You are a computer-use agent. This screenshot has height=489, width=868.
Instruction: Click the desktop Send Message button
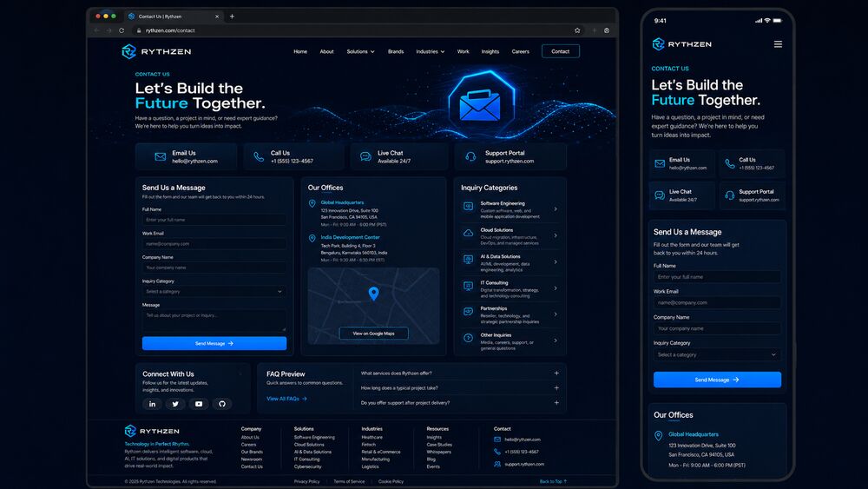(x=214, y=343)
